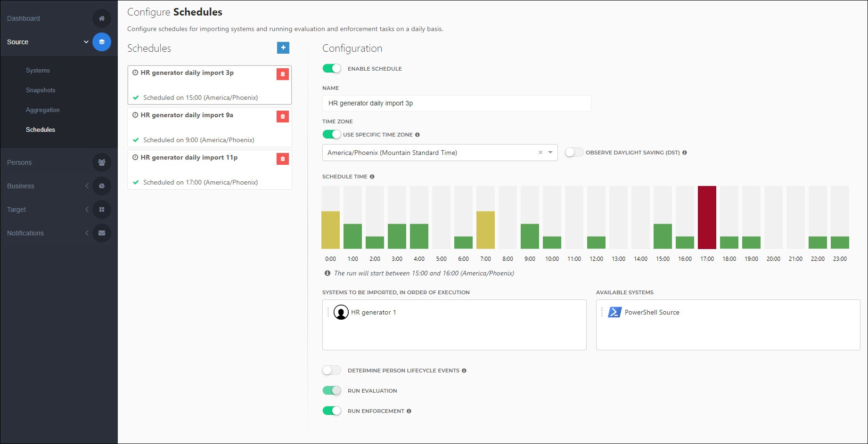This screenshot has height=444, width=868.
Task: Toggle the Run Evaluation switch
Action: (x=332, y=390)
